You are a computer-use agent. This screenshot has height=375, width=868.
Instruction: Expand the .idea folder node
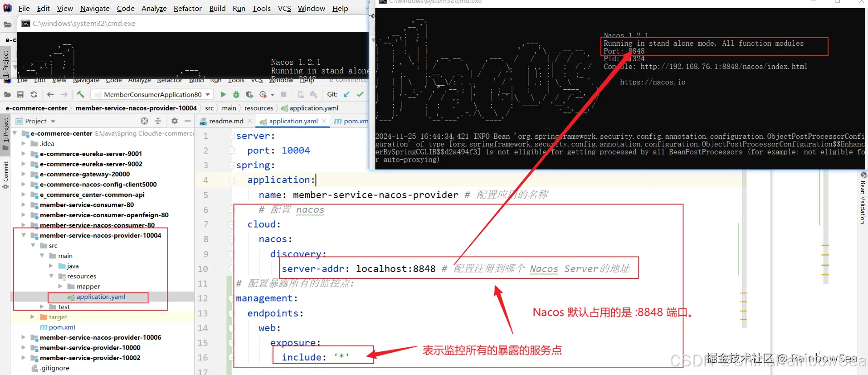tap(24, 143)
